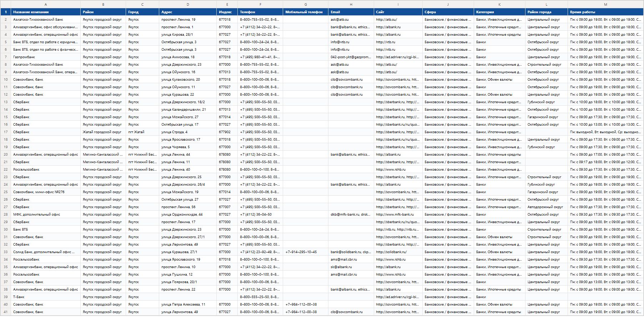This screenshot has height=322, width=644.
Task: Select column M header letter
Action: (x=605, y=4)
